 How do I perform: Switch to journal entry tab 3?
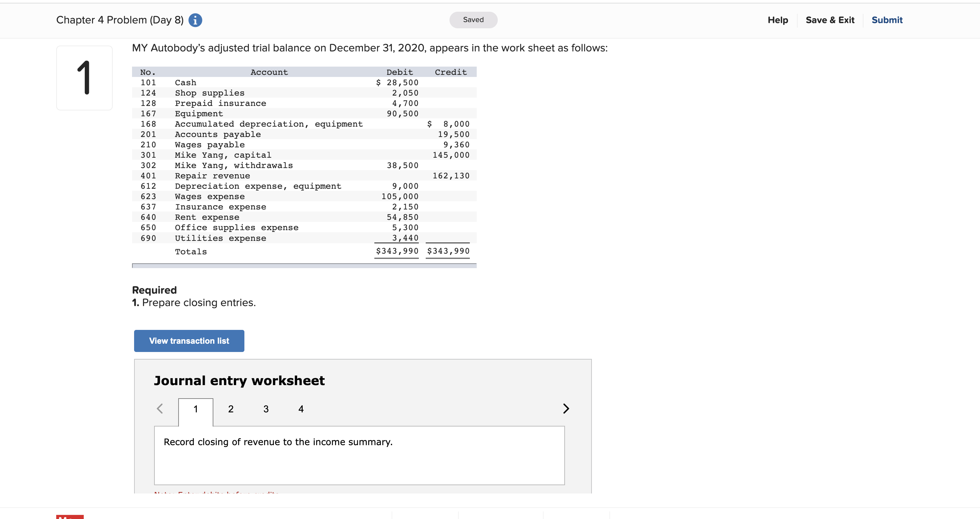point(266,409)
